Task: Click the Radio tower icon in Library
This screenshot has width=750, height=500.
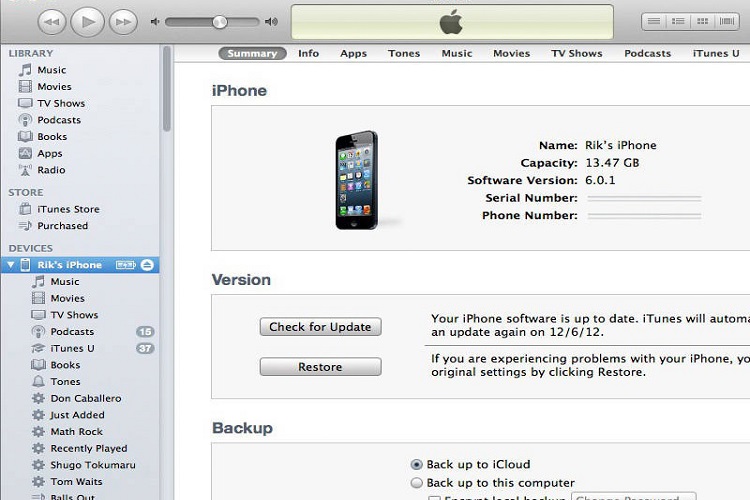Action: 25,170
